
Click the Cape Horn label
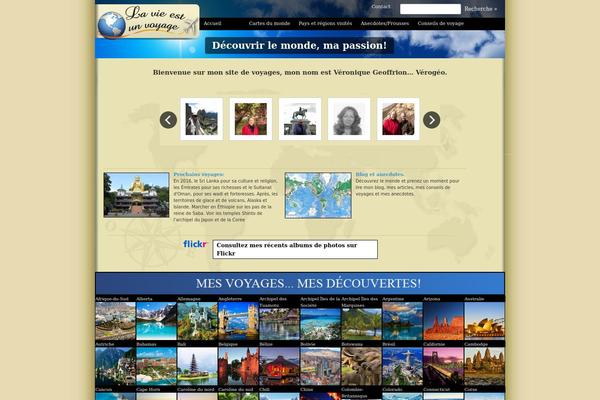pyautogui.click(x=148, y=390)
